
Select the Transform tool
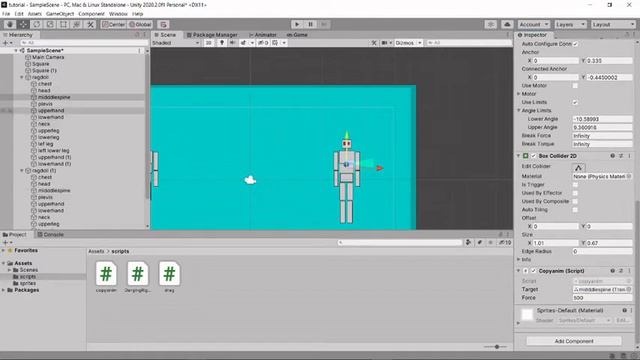pos(77,24)
